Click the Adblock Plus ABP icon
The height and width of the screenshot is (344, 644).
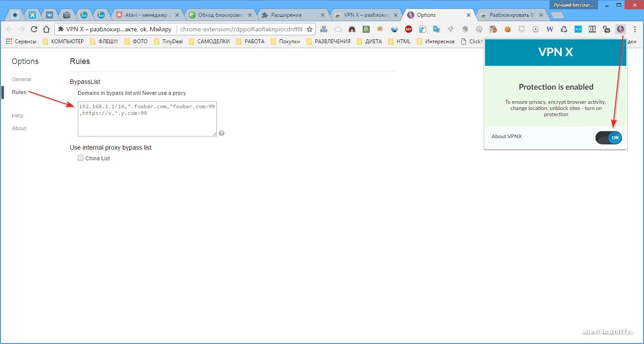409,30
